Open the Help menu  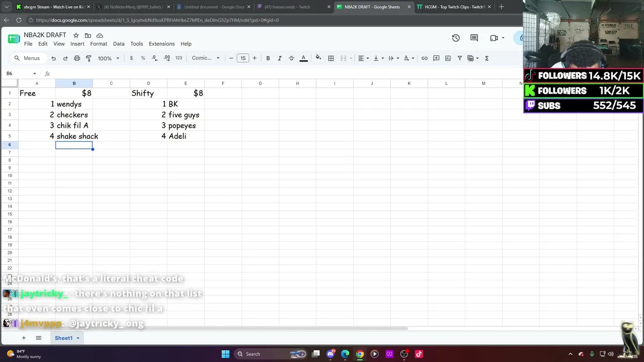(186, 44)
